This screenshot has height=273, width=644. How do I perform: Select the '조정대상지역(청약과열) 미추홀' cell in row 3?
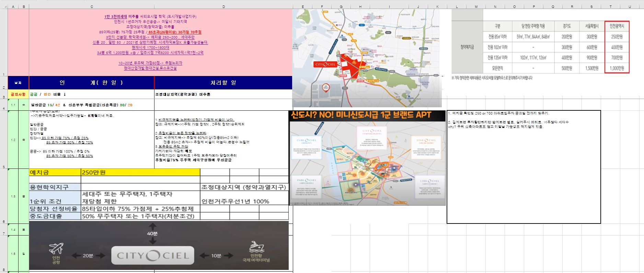223,94
